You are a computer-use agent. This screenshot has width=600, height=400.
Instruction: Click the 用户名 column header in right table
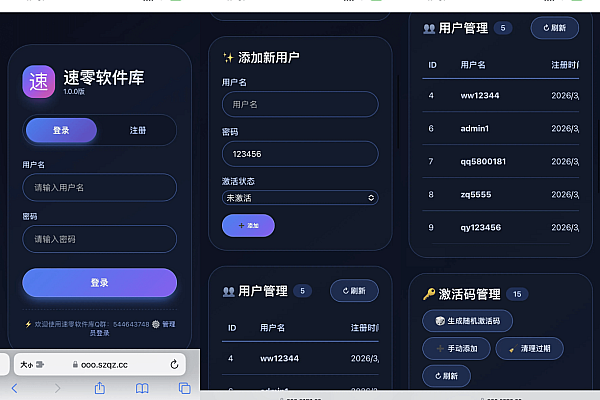[x=473, y=65]
